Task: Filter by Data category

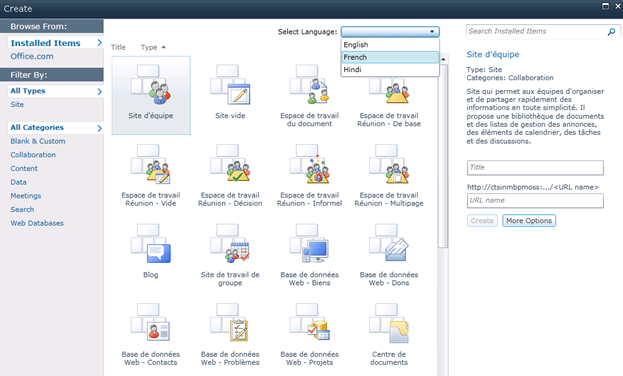Action: [x=18, y=182]
